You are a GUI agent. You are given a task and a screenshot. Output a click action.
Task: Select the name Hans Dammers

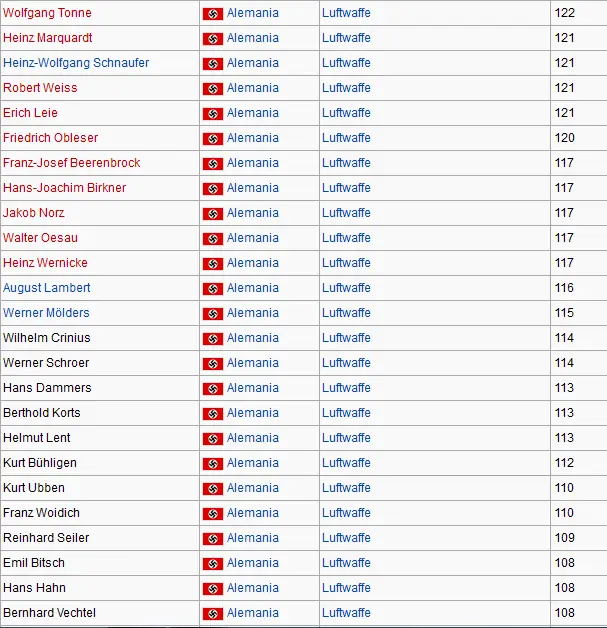[x=47, y=388]
